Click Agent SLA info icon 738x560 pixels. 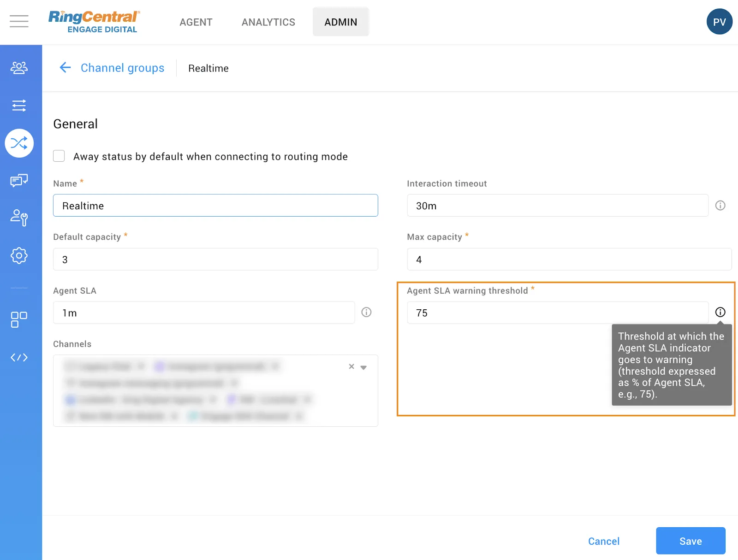(x=366, y=312)
